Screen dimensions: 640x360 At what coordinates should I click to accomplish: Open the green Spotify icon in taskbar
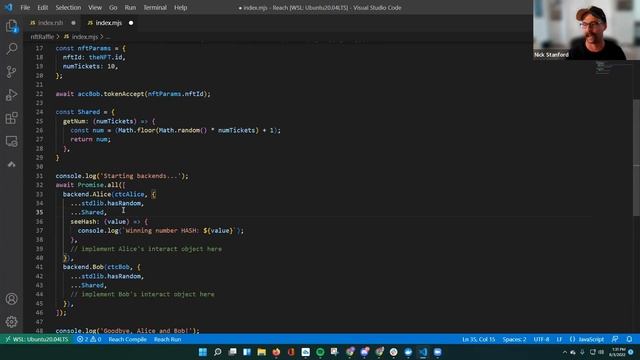[320, 352]
